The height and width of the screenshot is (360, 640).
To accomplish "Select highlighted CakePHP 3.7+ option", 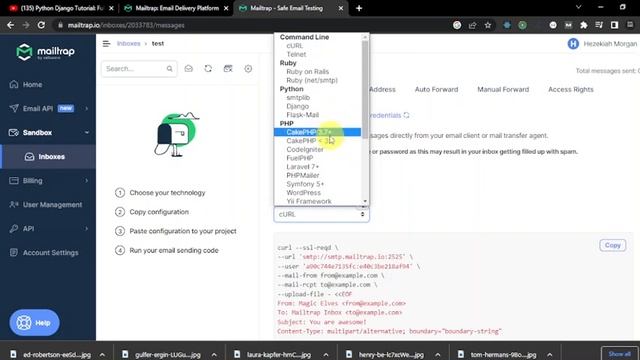I will [x=318, y=132].
